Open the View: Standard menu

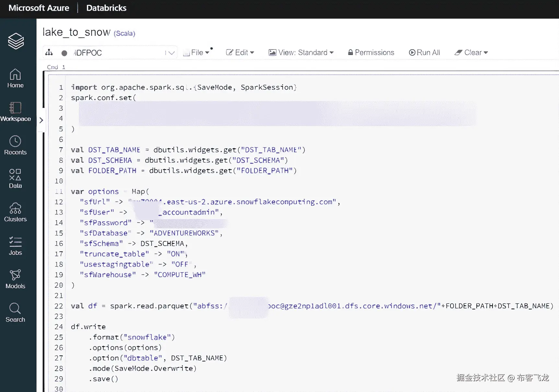click(x=301, y=52)
